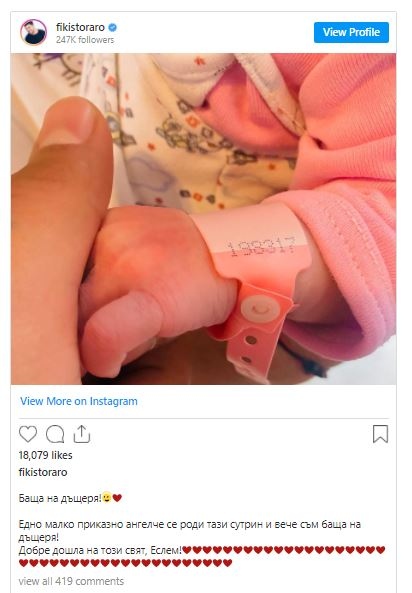The height and width of the screenshot is (593, 412).
Task: Click the verified badge next to fikistoraro
Action: (x=113, y=27)
